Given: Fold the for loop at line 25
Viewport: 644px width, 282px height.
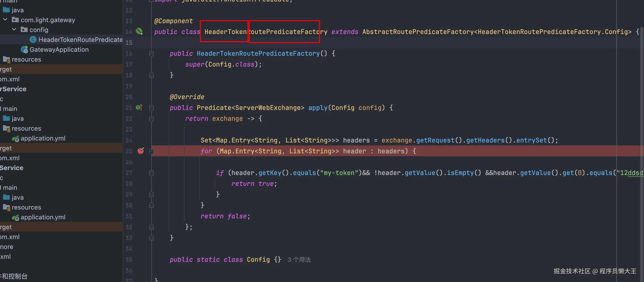Looking at the screenshot, I should [x=151, y=151].
